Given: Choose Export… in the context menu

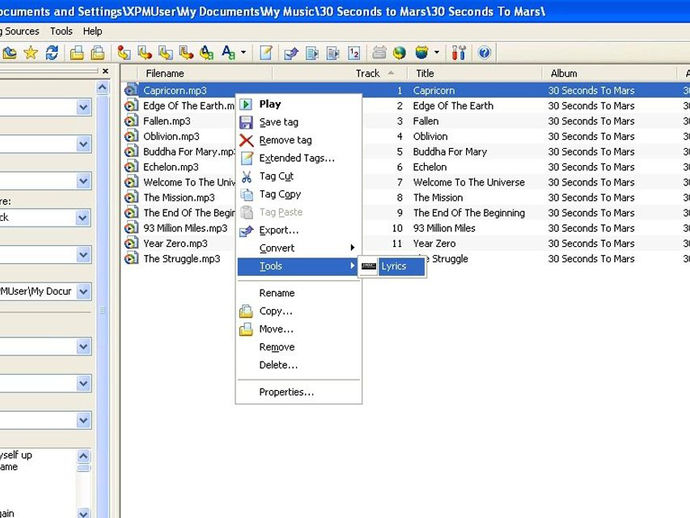Looking at the screenshot, I should point(299,230).
